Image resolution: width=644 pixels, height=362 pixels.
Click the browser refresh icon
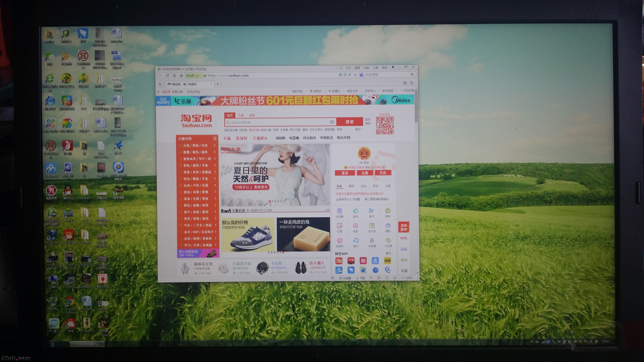(168, 75)
